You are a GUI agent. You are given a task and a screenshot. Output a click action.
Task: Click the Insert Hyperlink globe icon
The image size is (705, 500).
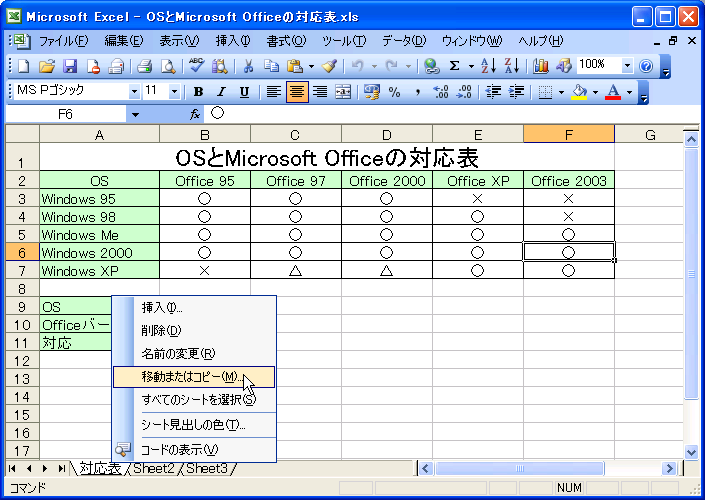pos(431,66)
